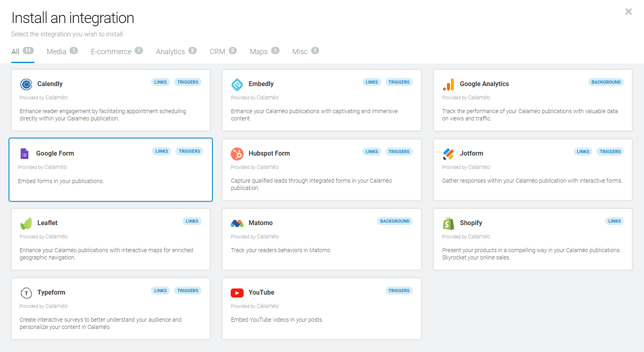
Task: Open the Maps tab
Action: point(265,52)
